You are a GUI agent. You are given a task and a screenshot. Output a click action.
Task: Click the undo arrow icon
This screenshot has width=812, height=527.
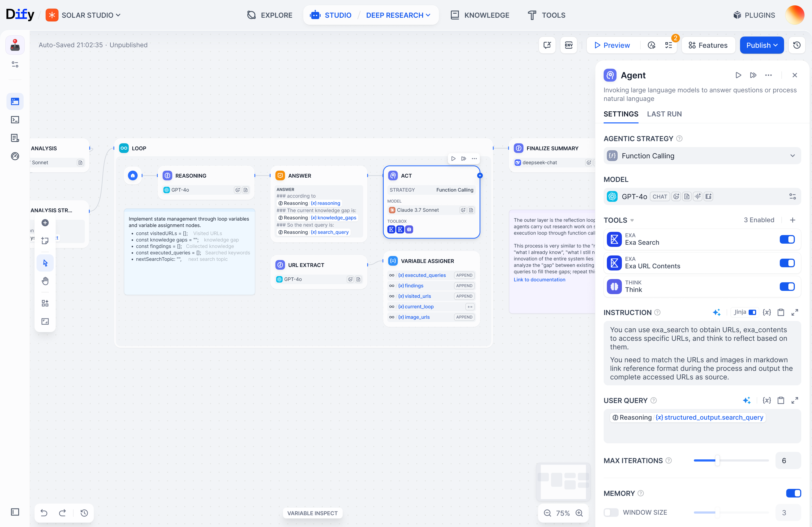[x=44, y=513]
